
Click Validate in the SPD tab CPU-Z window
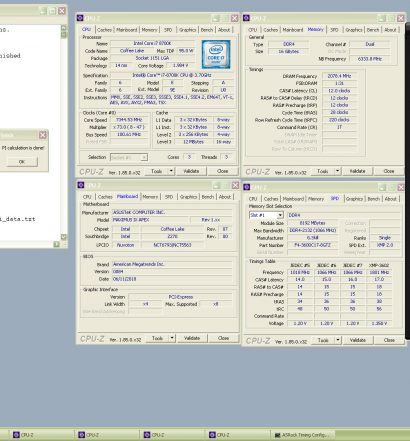(x=358, y=340)
